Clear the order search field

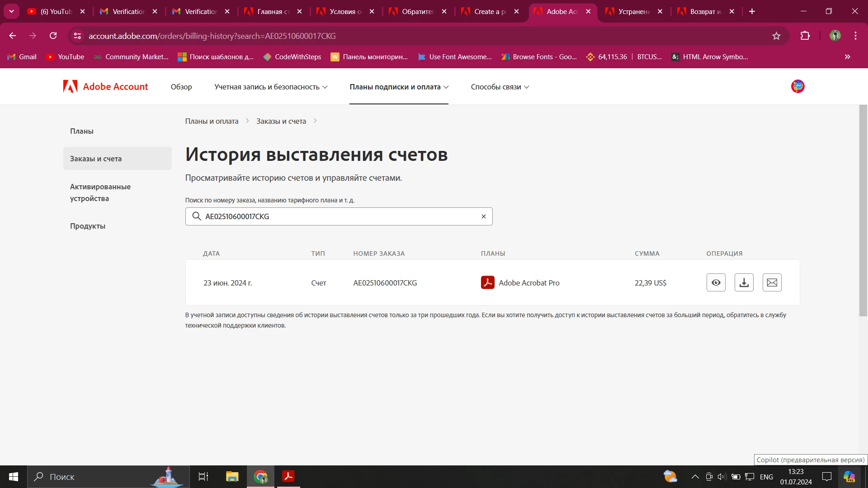[483, 216]
